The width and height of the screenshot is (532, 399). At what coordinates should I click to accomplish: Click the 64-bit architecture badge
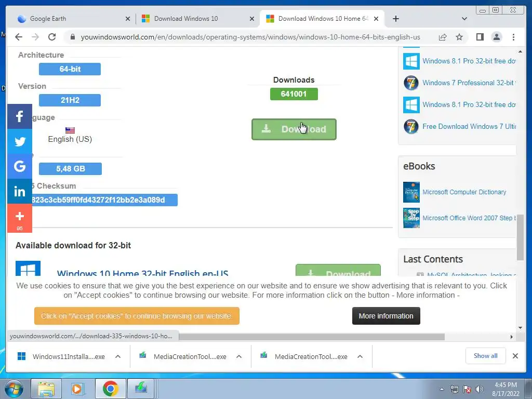(x=70, y=69)
